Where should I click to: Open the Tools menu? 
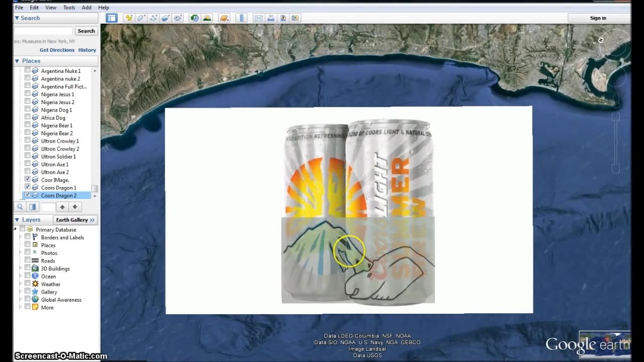[69, 8]
